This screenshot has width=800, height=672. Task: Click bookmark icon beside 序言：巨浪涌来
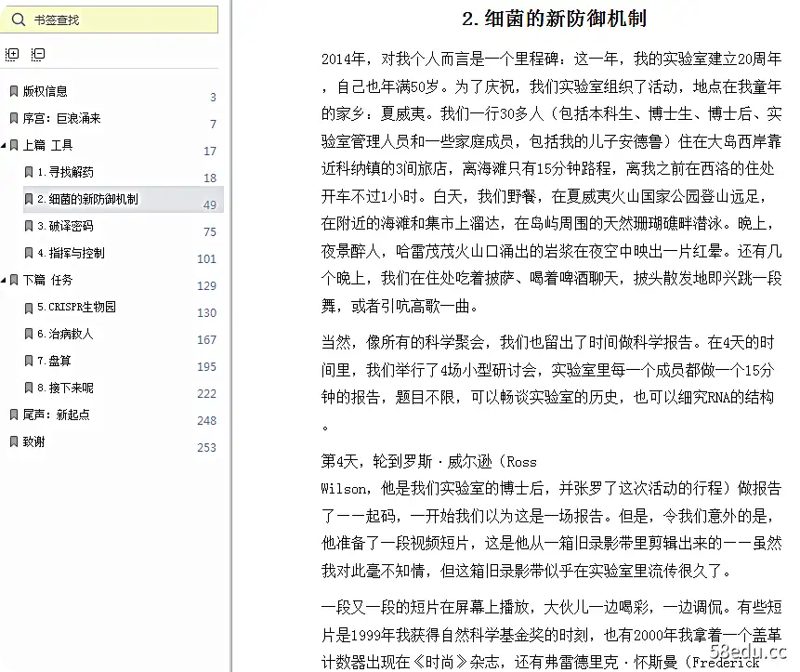point(14,118)
